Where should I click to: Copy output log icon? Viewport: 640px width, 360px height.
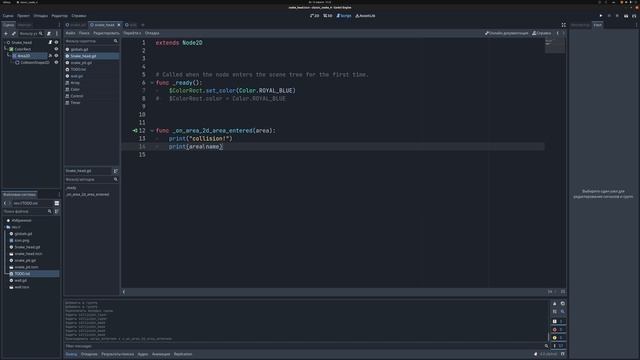(563, 304)
